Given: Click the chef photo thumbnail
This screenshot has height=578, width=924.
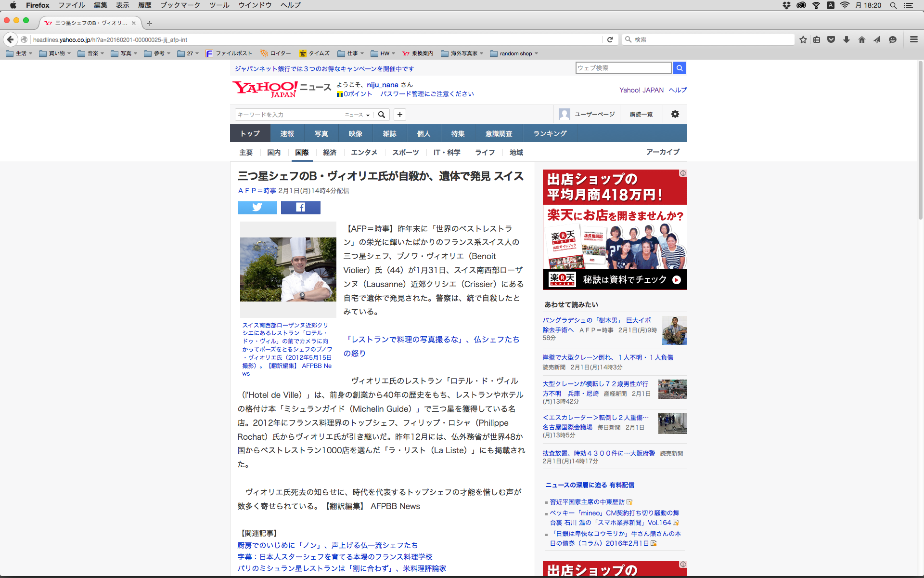Looking at the screenshot, I should click(288, 269).
